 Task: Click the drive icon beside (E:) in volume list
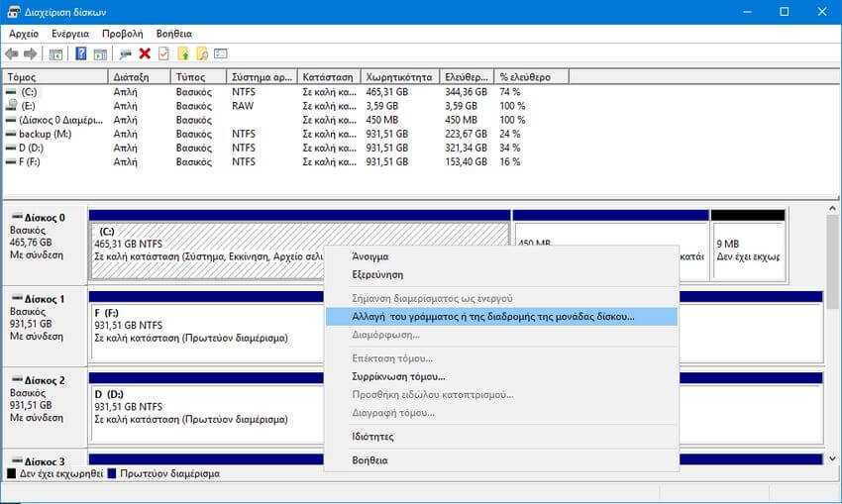tap(11, 105)
